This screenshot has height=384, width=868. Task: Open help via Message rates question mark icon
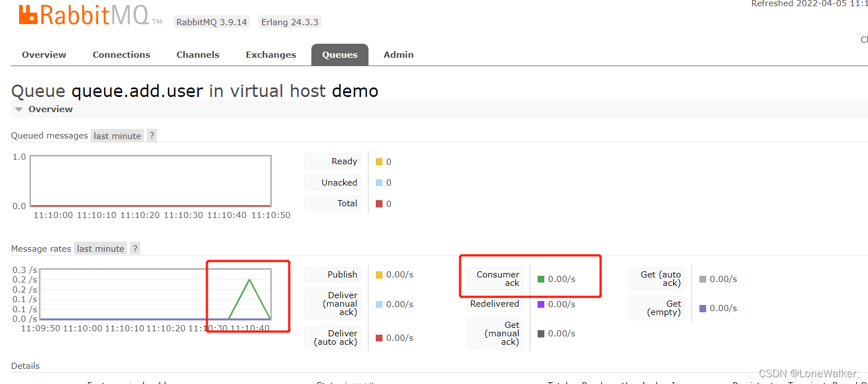click(134, 248)
